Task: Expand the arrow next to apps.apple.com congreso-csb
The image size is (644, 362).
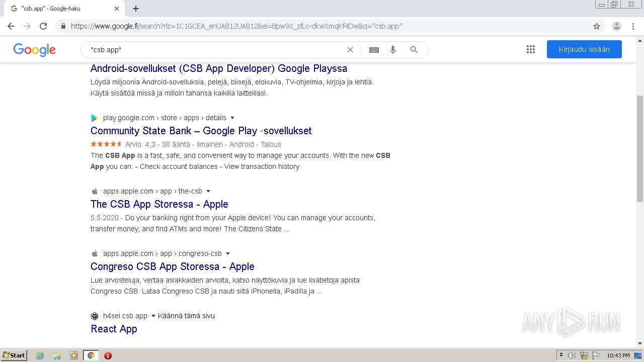Action: pyautogui.click(x=228, y=253)
